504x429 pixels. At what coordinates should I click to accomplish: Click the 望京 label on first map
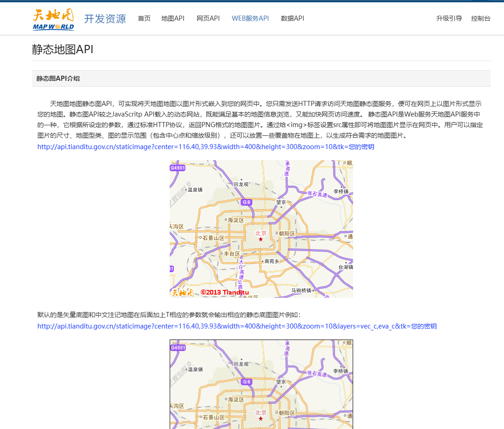[281, 202]
